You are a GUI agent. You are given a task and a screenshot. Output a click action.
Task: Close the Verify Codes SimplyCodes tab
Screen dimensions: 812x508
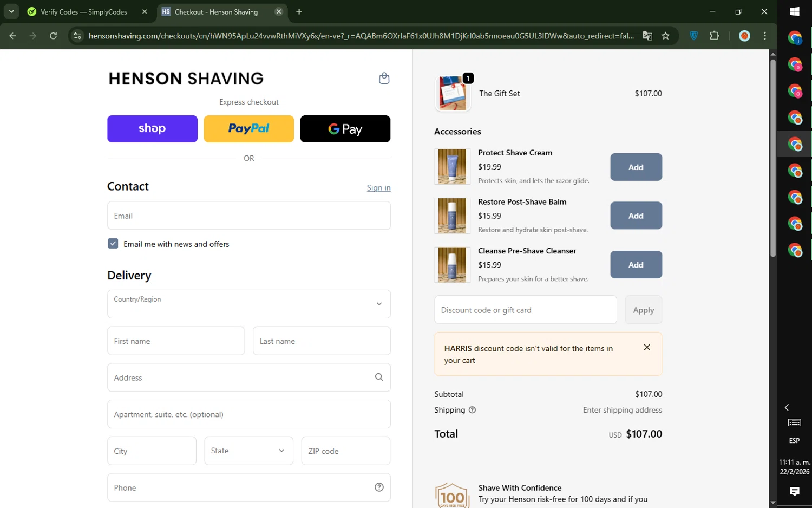coord(145,11)
